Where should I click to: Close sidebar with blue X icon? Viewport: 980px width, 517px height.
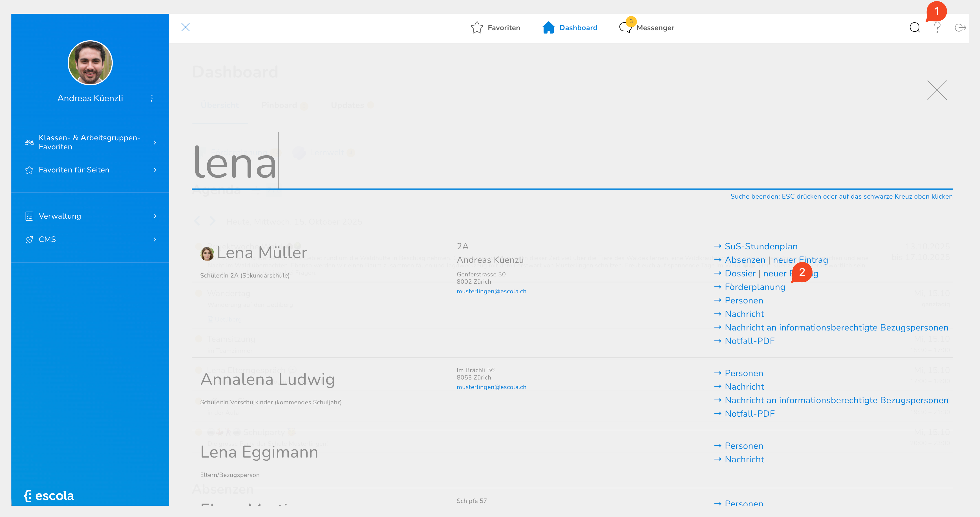point(185,27)
